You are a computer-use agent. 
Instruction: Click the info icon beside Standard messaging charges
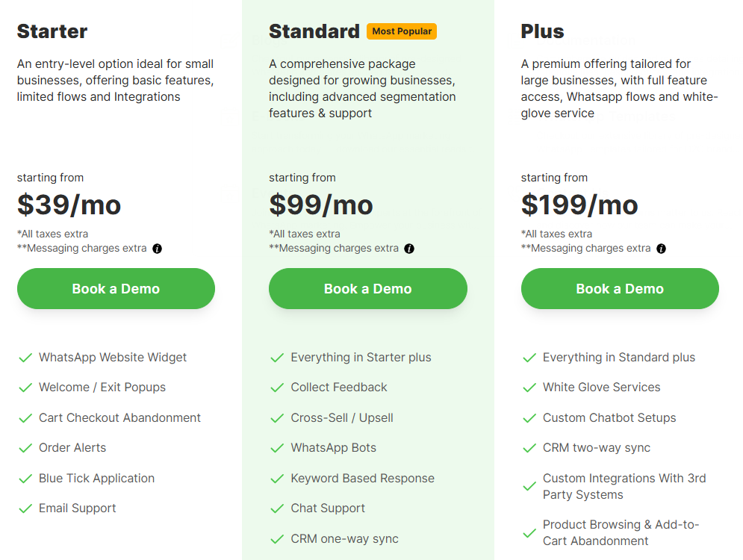(409, 248)
